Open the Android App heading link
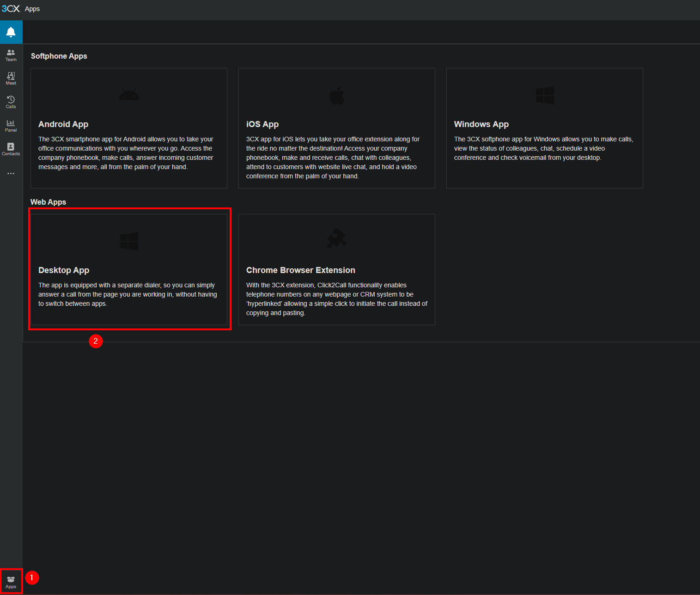This screenshot has width=700, height=595. [x=63, y=124]
